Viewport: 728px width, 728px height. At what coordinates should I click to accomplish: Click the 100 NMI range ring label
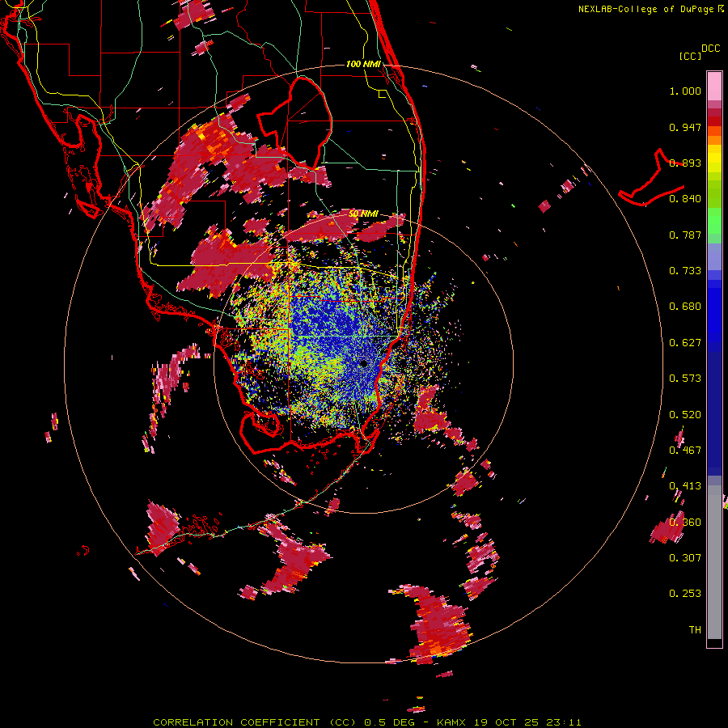pos(363,64)
